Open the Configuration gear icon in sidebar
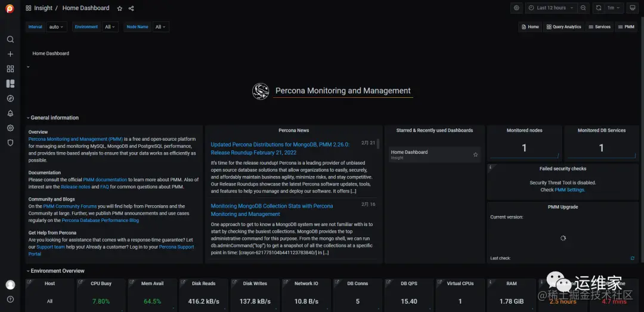644x312 pixels. [x=10, y=128]
